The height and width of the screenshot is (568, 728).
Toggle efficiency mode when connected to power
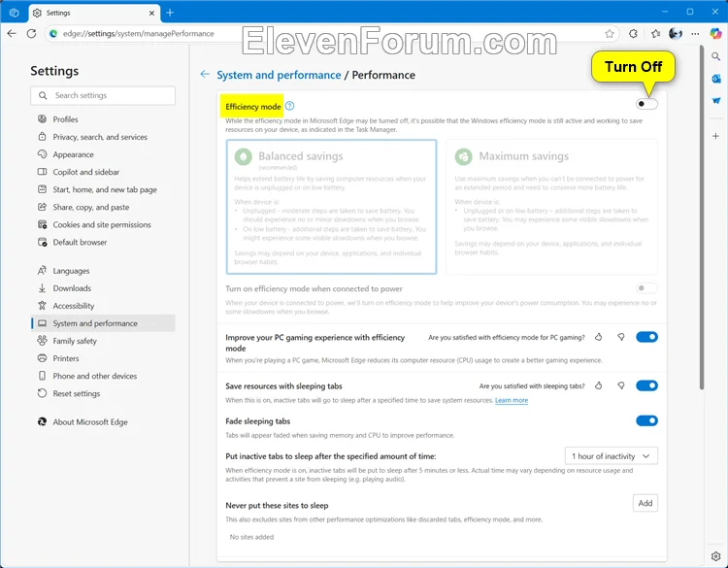pyautogui.click(x=646, y=288)
